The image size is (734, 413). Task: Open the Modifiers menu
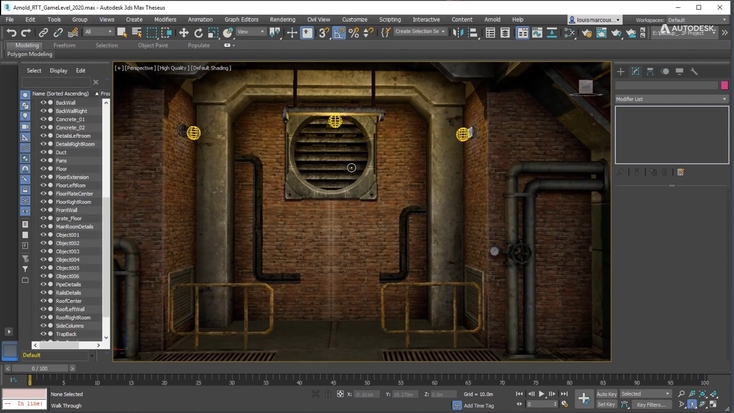pyautogui.click(x=165, y=20)
